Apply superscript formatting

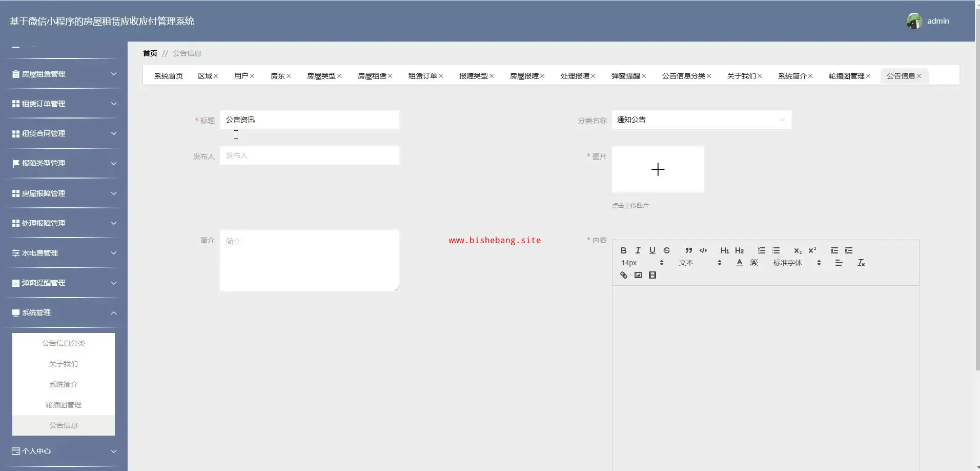(x=812, y=250)
